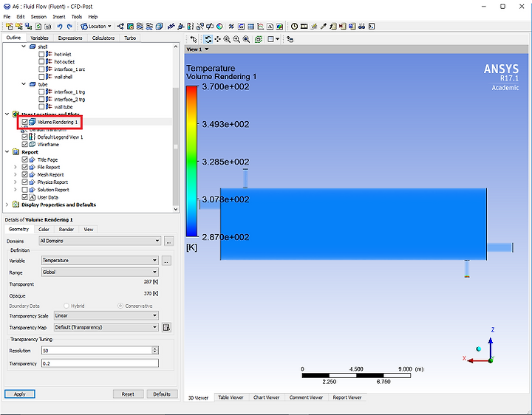Screen dimensions: 532x415
Task: Click the Domains browse ellipsis button
Action: 168,241
